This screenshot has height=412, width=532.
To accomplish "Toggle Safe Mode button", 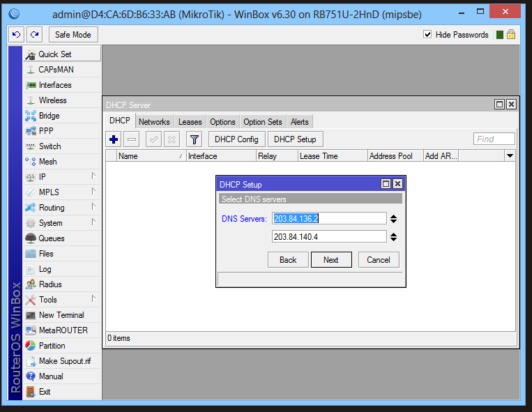I will (x=73, y=35).
